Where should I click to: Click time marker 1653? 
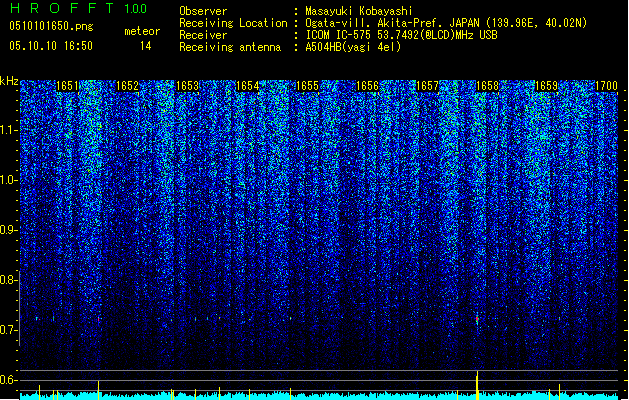(x=187, y=86)
